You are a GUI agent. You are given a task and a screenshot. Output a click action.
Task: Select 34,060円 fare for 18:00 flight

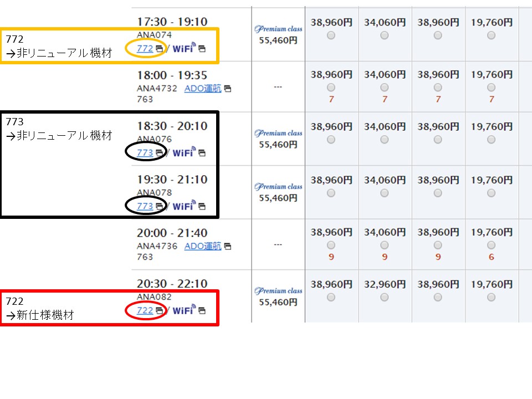pos(385,88)
